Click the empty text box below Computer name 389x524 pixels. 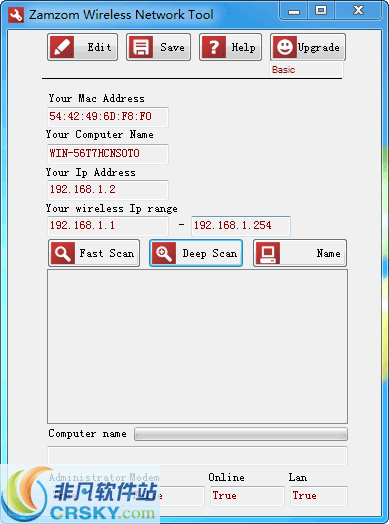pos(198,455)
